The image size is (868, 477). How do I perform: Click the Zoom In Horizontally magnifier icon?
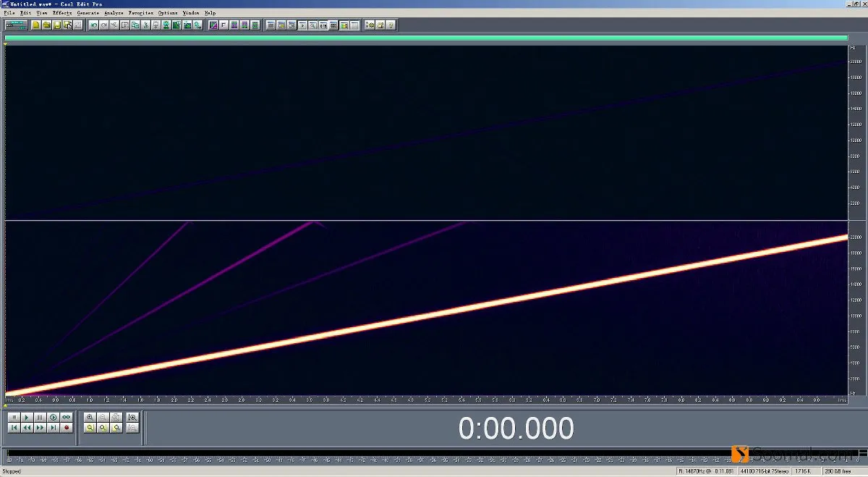click(90, 418)
